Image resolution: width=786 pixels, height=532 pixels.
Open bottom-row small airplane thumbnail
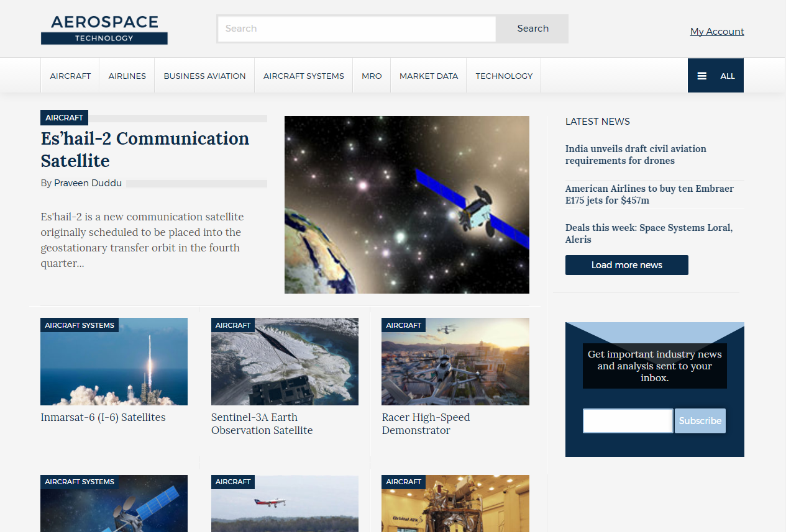click(x=285, y=503)
